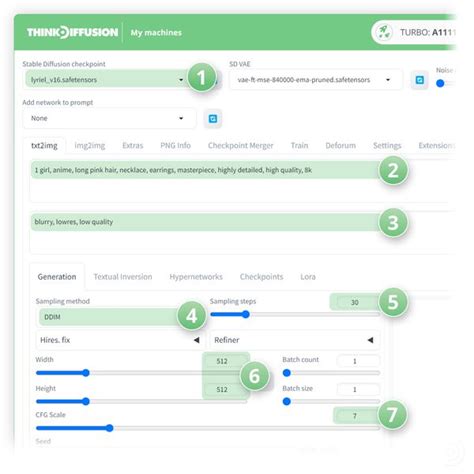Image resolution: width=474 pixels, height=474 pixels.
Task: Click the Width value field
Action: [222, 361]
